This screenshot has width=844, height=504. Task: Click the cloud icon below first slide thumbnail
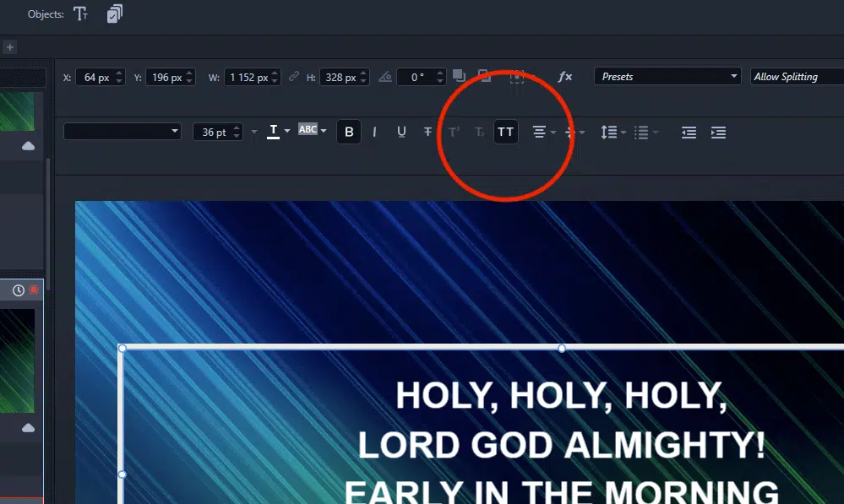(28, 146)
